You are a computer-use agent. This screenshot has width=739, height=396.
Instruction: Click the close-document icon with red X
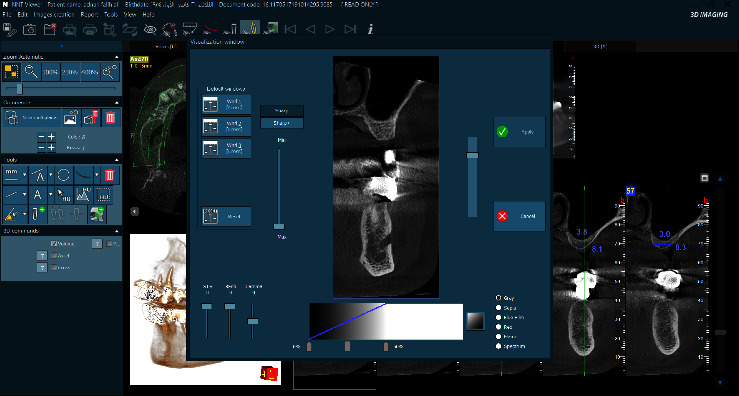(49, 29)
